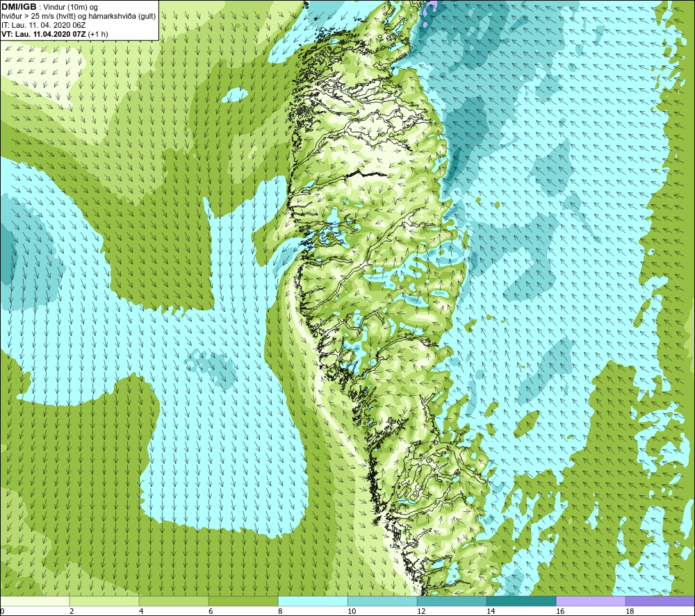Click the legend tick label 6
This screenshot has width=695, height=616.
(x=211, y=611)
